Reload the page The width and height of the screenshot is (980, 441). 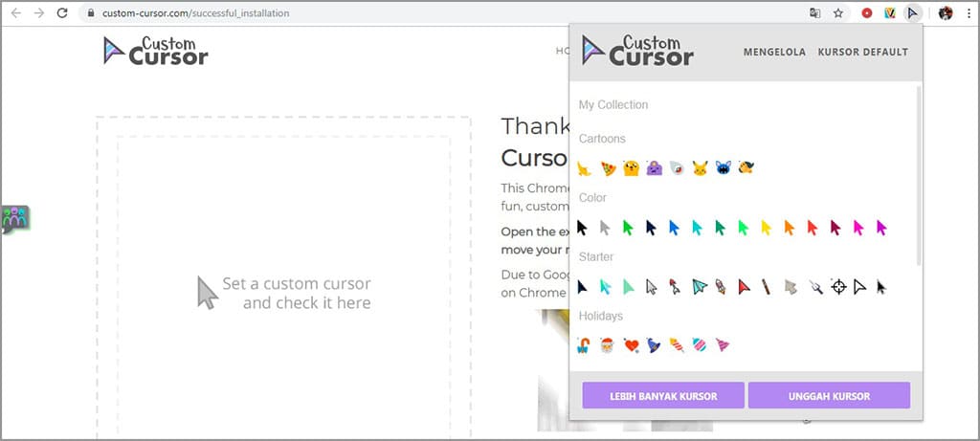pos(62,13)
